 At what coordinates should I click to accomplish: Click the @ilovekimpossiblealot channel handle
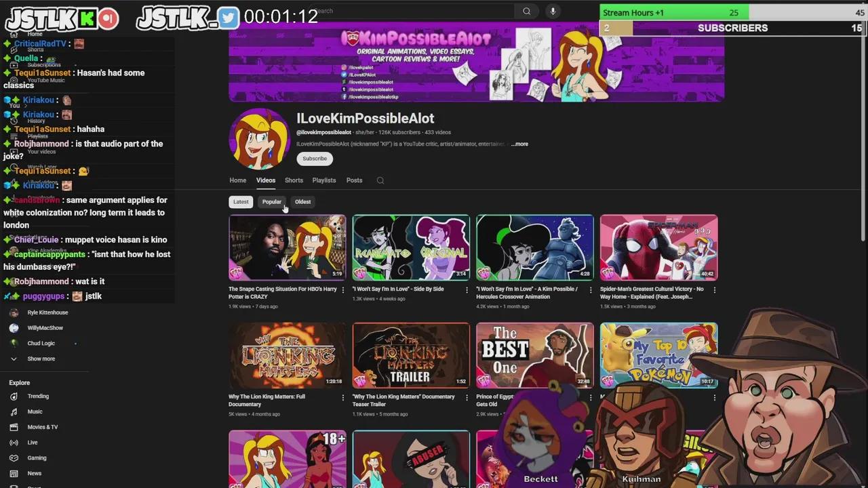point(323,132)
